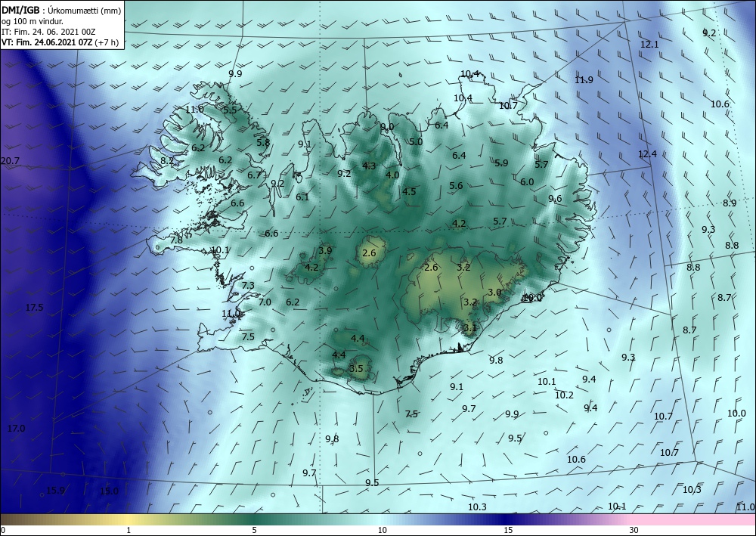
Task: Click the value 7.8 on the map
Action: (176, 240)
